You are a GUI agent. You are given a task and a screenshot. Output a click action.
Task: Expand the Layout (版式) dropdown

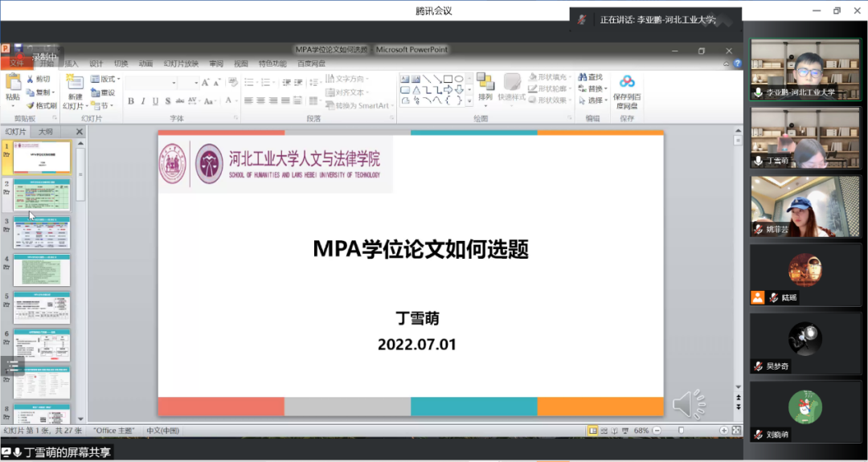pyautogui.click(x=105, y=79)
